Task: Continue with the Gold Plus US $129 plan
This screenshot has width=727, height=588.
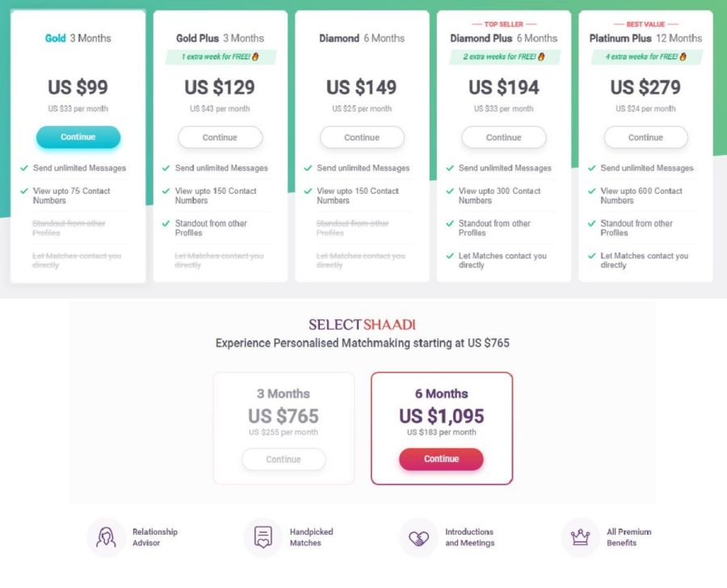Action: (x=221, y=137)
